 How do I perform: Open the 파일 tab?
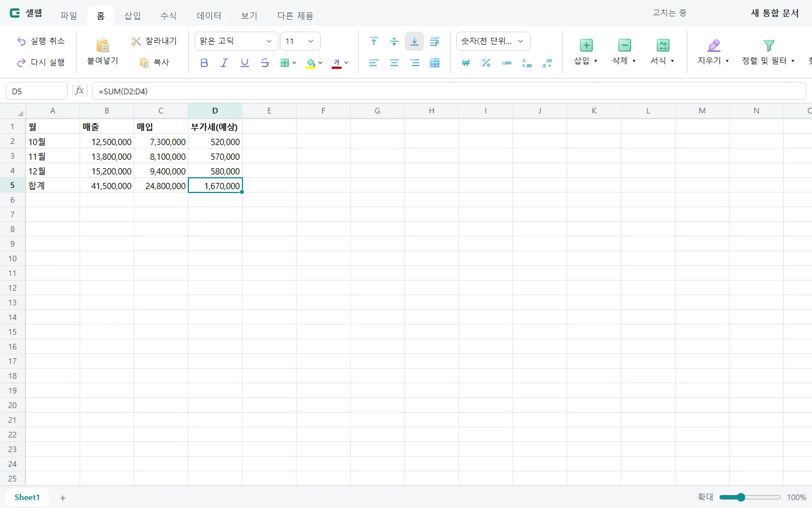coord(69,16)
